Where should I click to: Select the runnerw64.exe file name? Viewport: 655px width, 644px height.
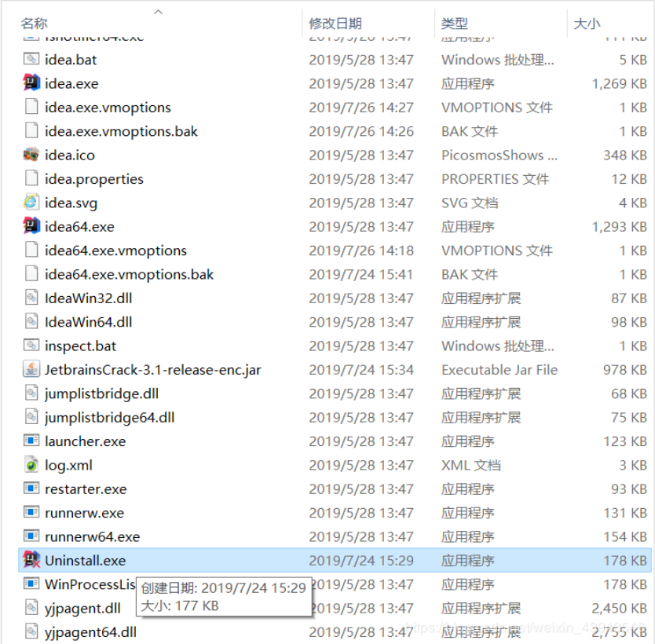point(93,536)
